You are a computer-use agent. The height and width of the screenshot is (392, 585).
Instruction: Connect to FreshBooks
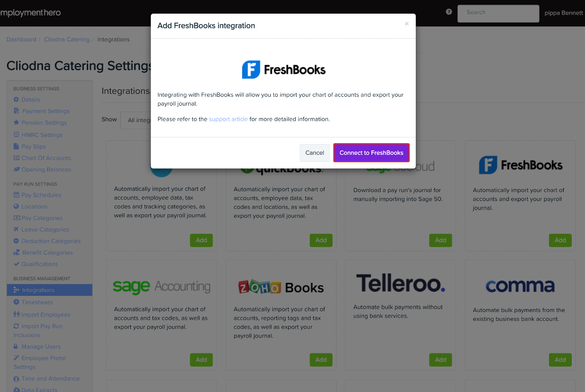tap(372, 153)
